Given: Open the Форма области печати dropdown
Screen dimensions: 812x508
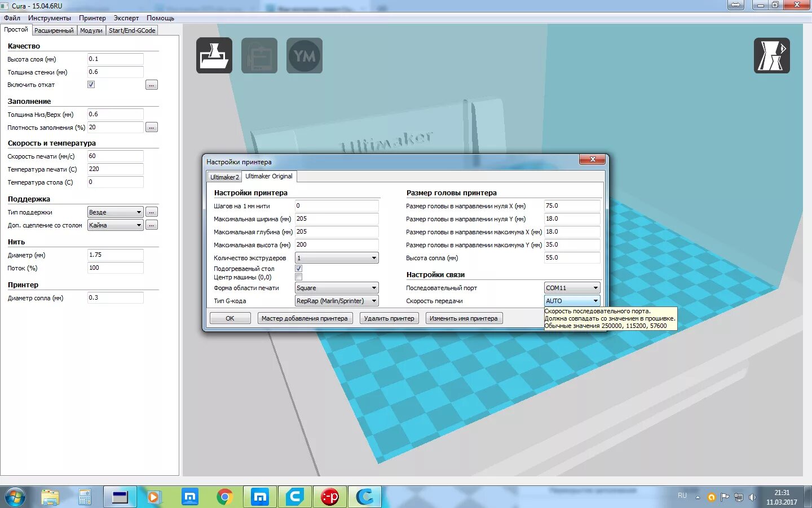Looking at the screenshot, I should [x=337, y=288].
